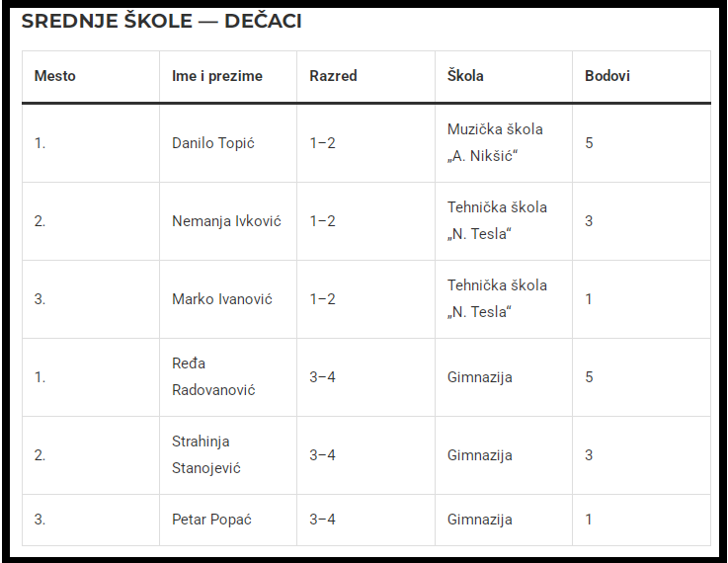
Task: Select the Razred cell in Marko Ivanović's row
Action: click(323, 299)
